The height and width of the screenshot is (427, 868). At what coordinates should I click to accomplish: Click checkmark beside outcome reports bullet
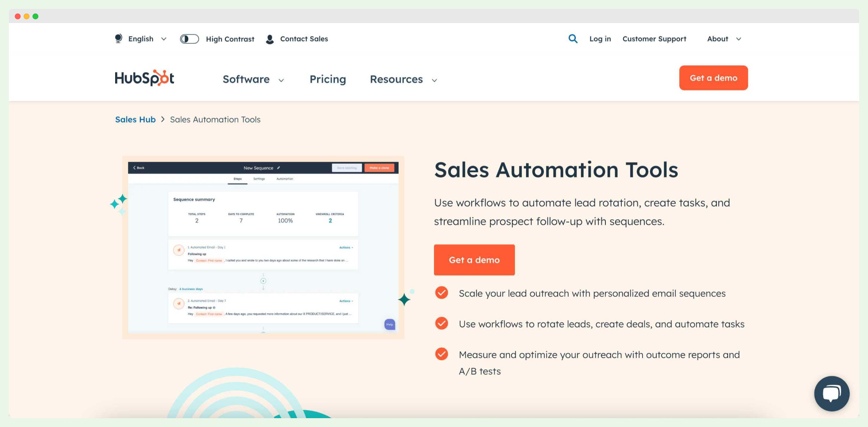(442, 354)
